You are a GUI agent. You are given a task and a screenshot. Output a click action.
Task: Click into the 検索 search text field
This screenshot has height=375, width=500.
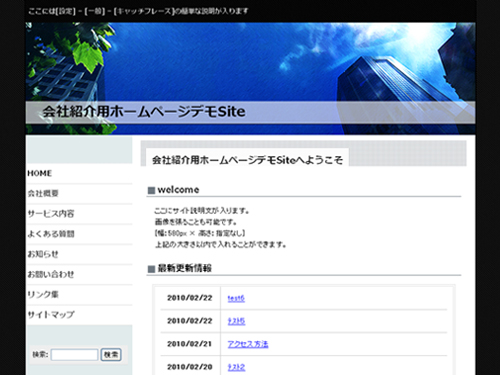74,355
